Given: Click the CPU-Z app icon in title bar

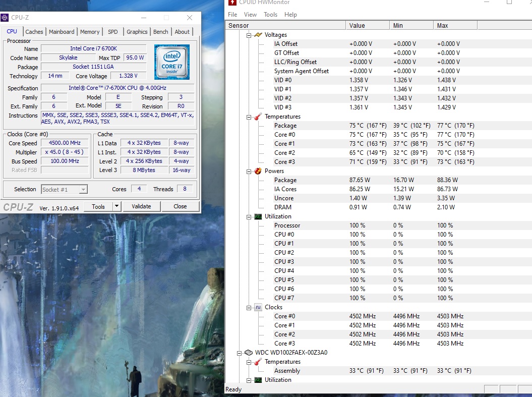Looking at the screenshot, I should (x=5, y=18).
